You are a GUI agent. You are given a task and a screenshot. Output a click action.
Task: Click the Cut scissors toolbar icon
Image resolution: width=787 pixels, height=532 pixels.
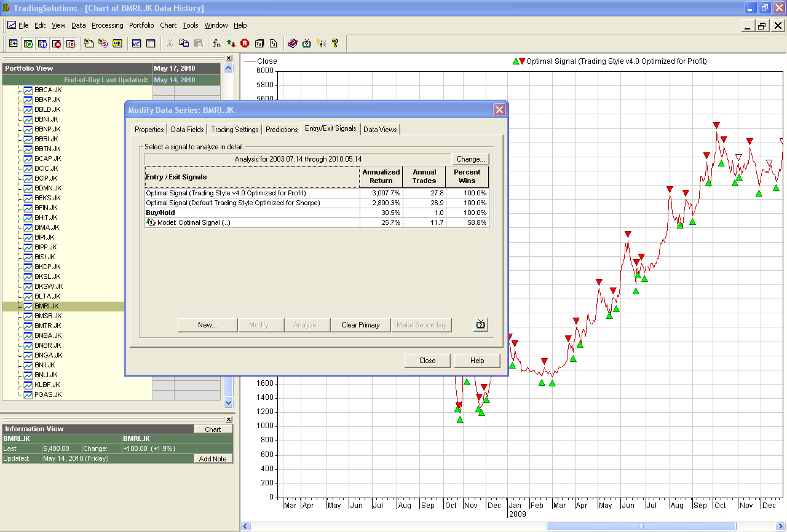pyautogui.click(x=170, y=44)
